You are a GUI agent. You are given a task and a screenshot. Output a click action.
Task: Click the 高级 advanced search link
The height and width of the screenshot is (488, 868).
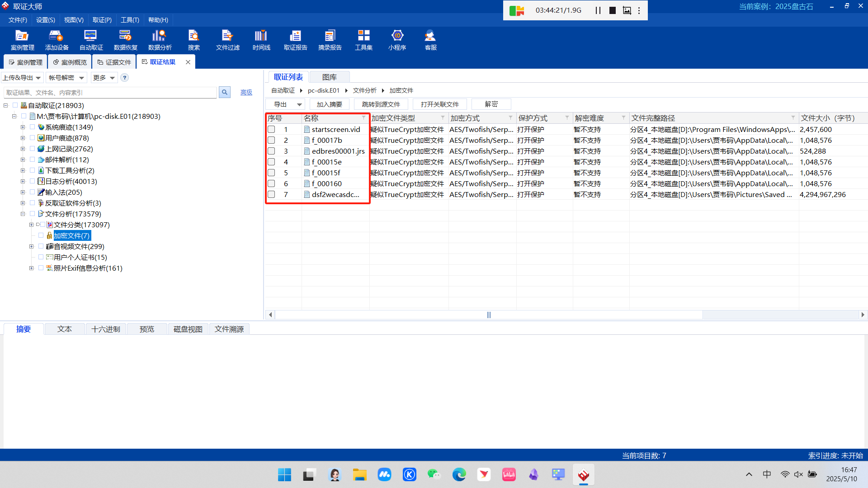246,92
